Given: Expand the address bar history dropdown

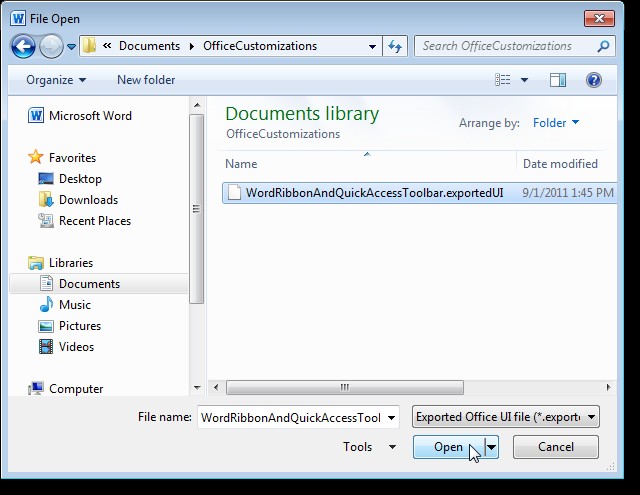Looking at the screenshot, I should click(372, 47).
